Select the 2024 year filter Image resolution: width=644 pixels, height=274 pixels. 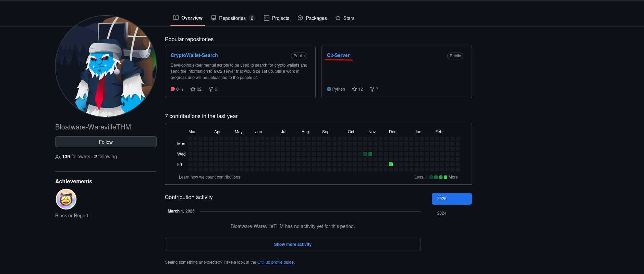pos(452,213)
